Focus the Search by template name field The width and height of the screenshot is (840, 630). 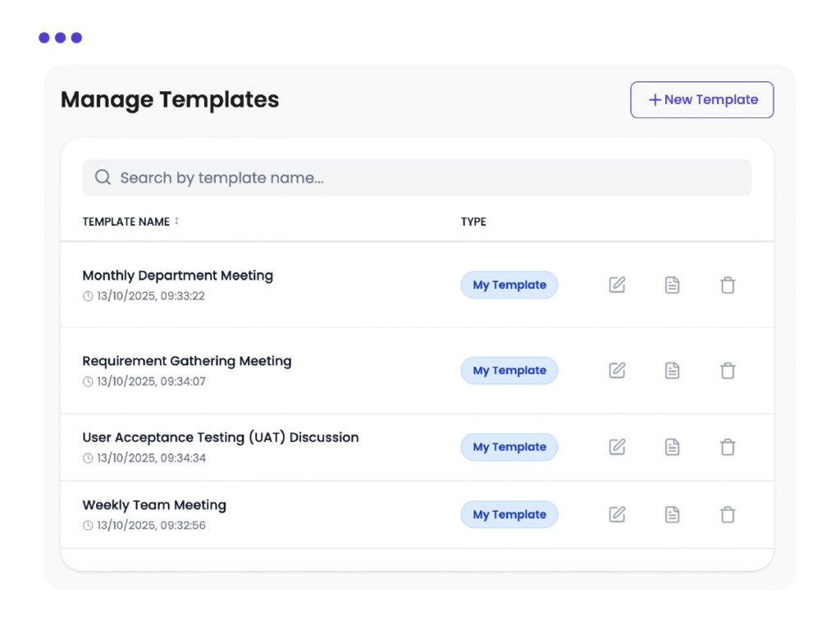click(427, 178)
